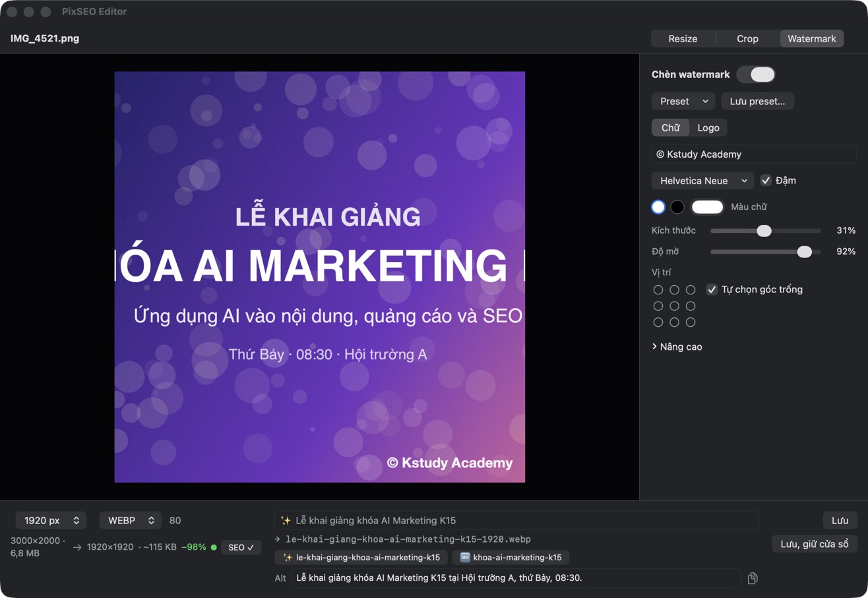Click the Lưu, giữ cửa sổ button
The width and height of the screenshot is (868, 598).
pyautogui.click(x=815, y=544)
